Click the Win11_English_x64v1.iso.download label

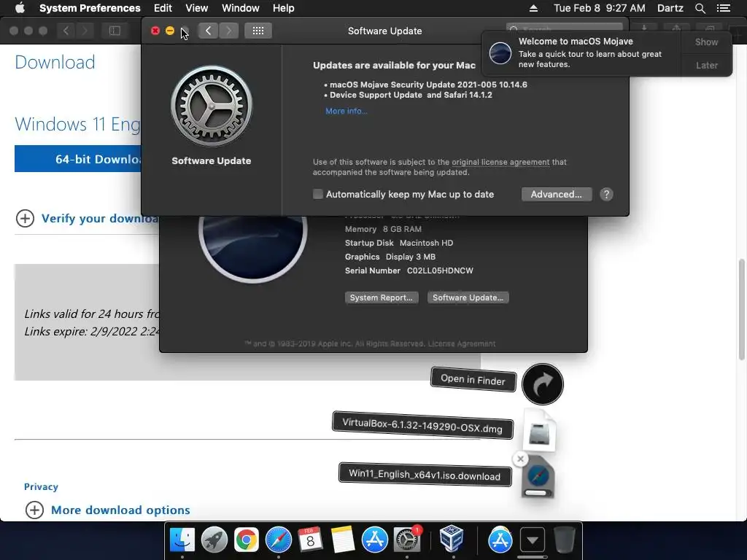pos(425,475)
